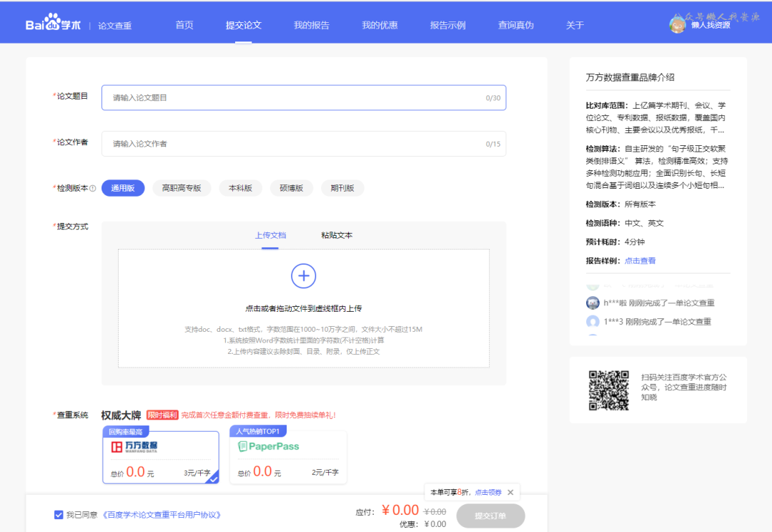Image resolution: width=772 pixels, height=532 pixels.
Task: Click the 回购率最高 tag
Action: coord(126,432)
